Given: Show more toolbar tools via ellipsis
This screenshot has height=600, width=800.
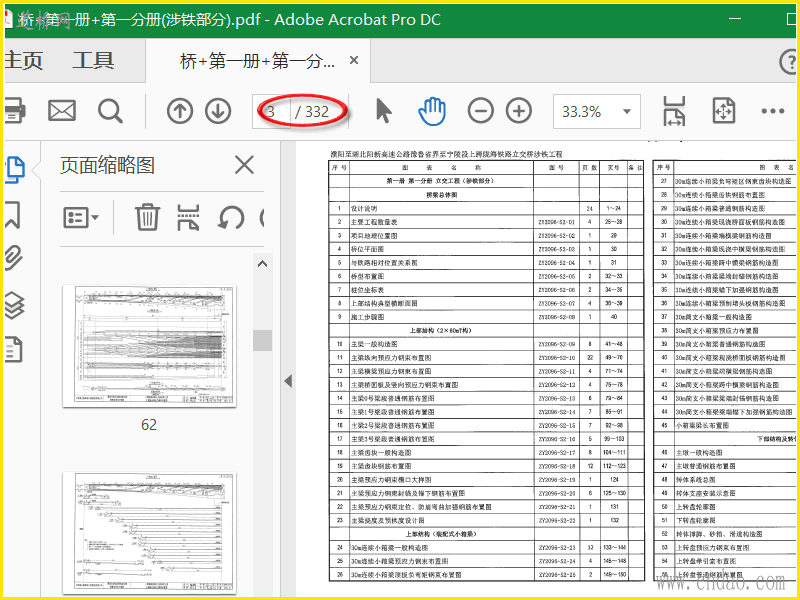Looking at the screenshot, I should (x=773, y=111).
